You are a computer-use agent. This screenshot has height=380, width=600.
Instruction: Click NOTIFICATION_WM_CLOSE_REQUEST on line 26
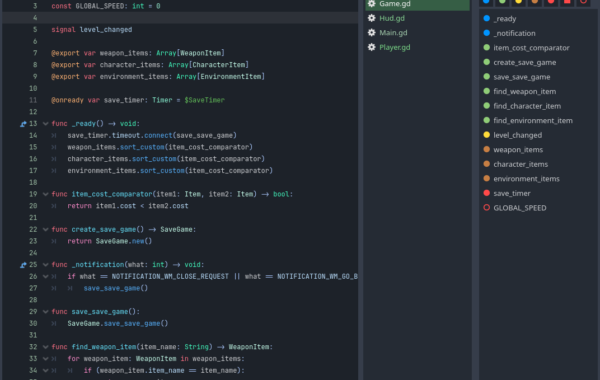coord(170,276)
